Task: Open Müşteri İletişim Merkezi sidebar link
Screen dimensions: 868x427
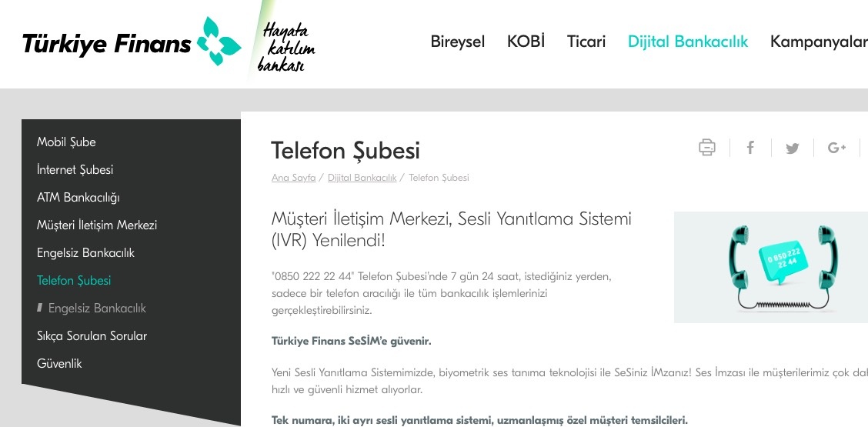Action: pos(97,225)
